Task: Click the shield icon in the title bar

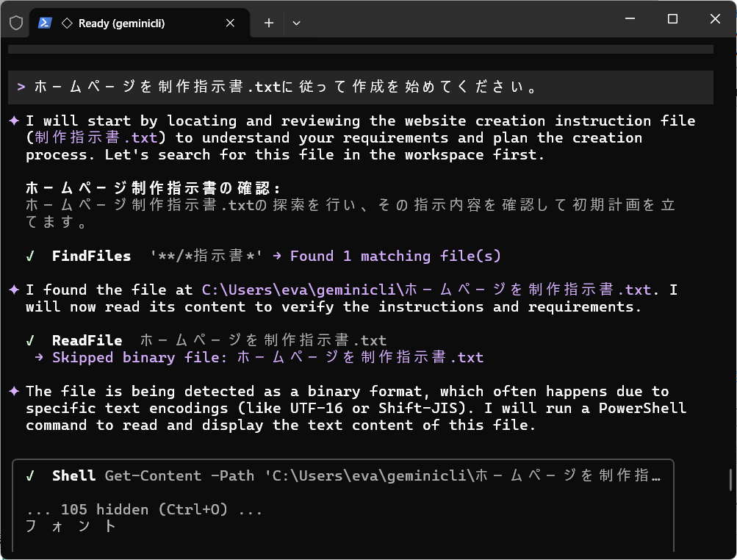Action: tap(16, 23)
